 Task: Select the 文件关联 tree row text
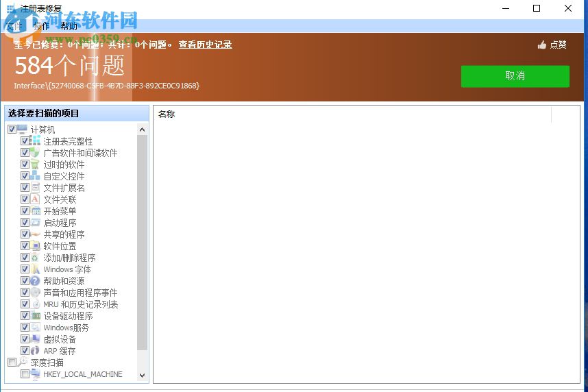(60, 199)
